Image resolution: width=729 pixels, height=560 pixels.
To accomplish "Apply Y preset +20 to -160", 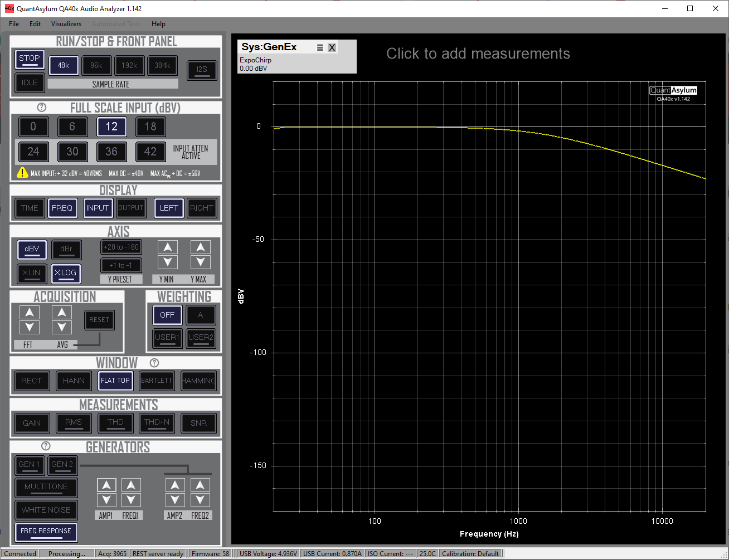I will (121, 247).
